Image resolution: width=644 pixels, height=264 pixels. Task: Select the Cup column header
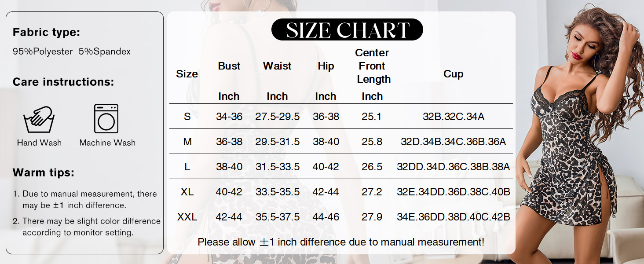click(x=453, y=74)
